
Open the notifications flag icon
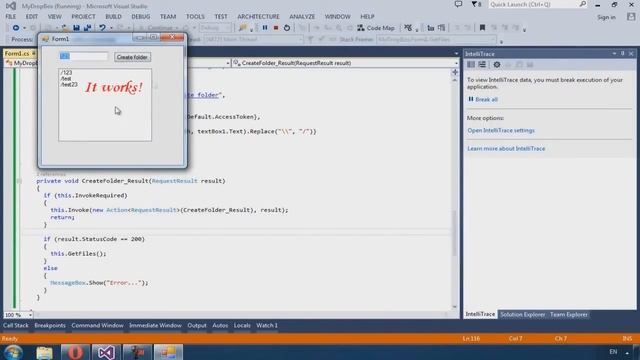(x=476, y=4)
